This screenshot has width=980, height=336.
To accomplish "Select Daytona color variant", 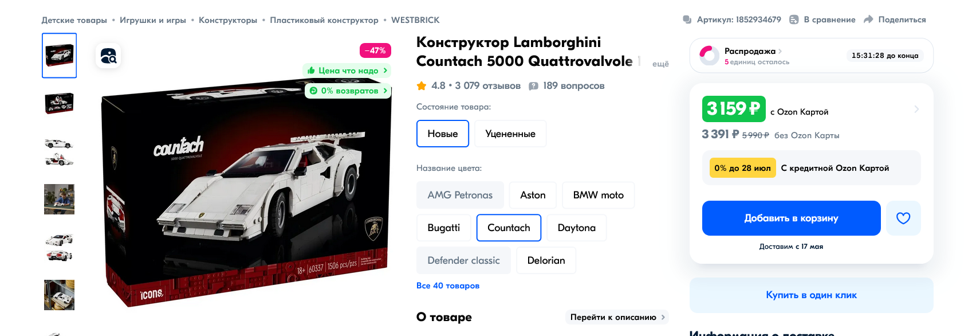I will (577, 228).
